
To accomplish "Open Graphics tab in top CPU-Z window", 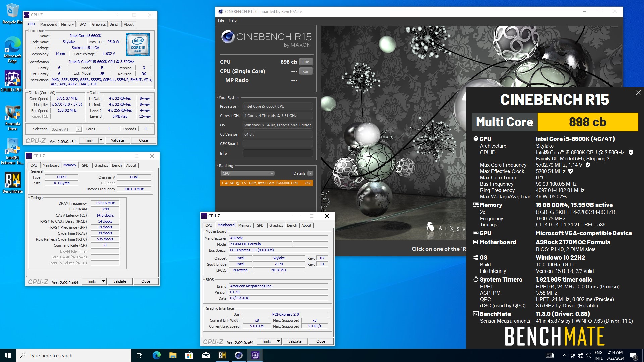I will click(99, 24).
